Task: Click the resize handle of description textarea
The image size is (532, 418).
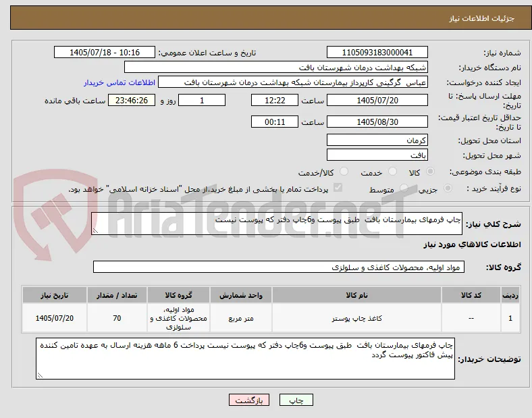Action: point(95,231)
